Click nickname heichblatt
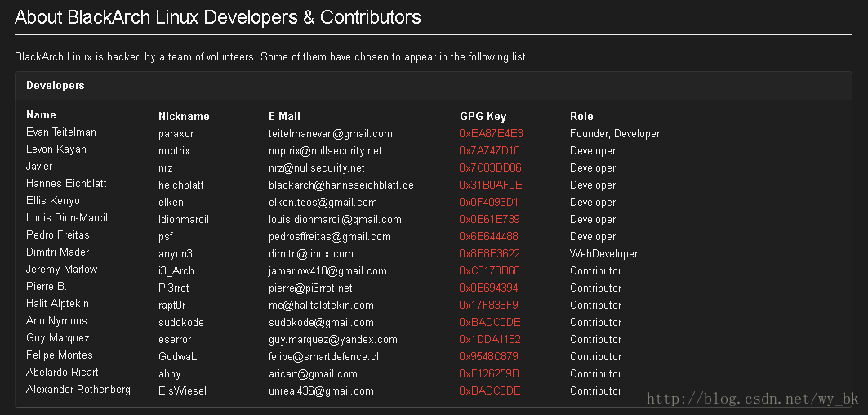The image size is (868, 415). pyautogui.click(x=181, y=185)
